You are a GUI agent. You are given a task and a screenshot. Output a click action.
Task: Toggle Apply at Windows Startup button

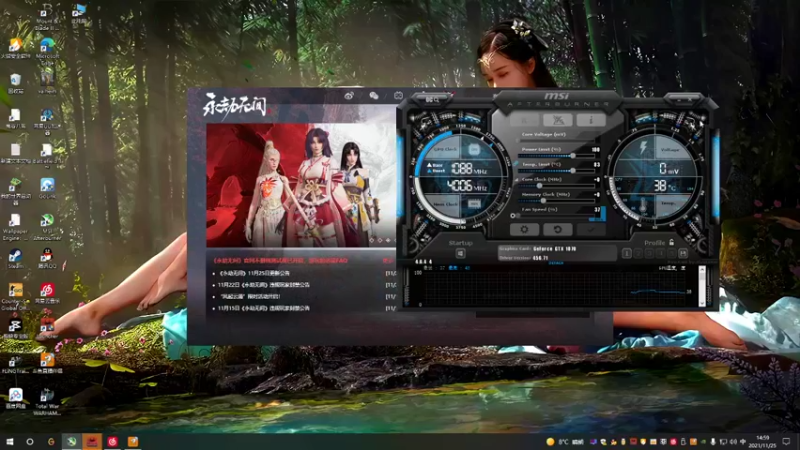click(x=460, y=253)
